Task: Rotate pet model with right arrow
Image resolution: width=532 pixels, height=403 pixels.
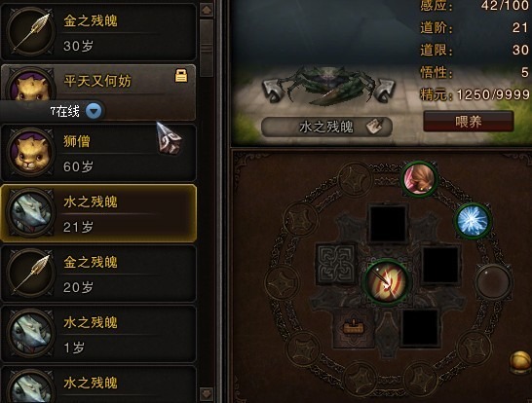Action: [383, 91]
